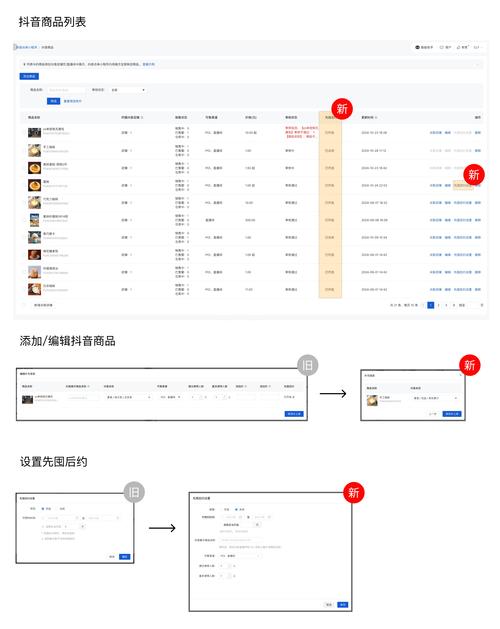The image size is (500, 629).
Task: Click the page jump input in the pagination
Action: 474,305
